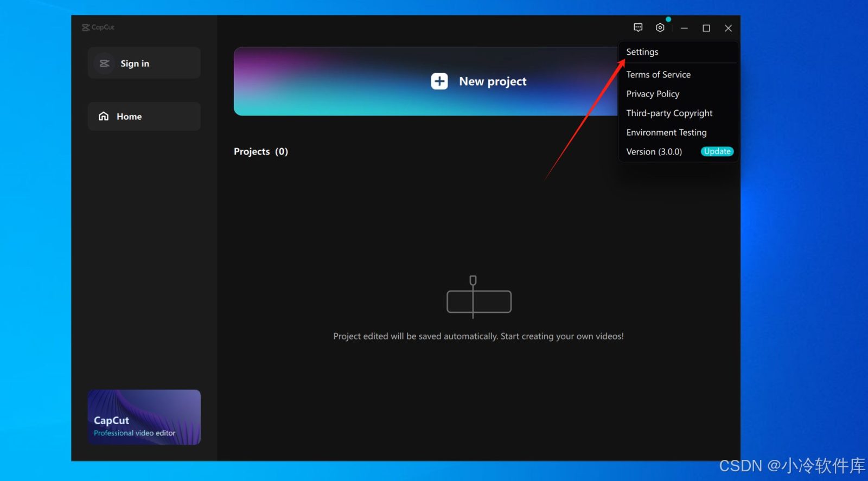Click the CapCut logo in title bar

point(98,27)
